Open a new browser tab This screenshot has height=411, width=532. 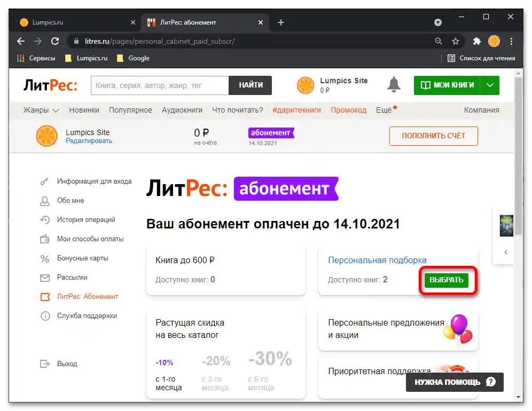[281, 22]
